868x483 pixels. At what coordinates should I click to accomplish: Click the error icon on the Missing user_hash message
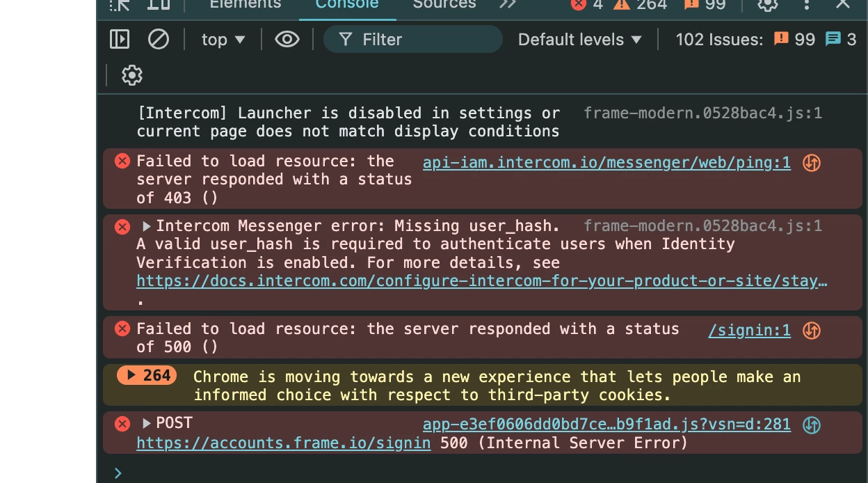(122, 226)
